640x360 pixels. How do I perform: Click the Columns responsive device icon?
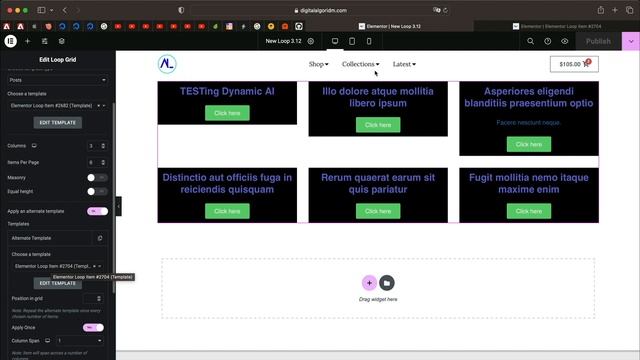(34, 146)
